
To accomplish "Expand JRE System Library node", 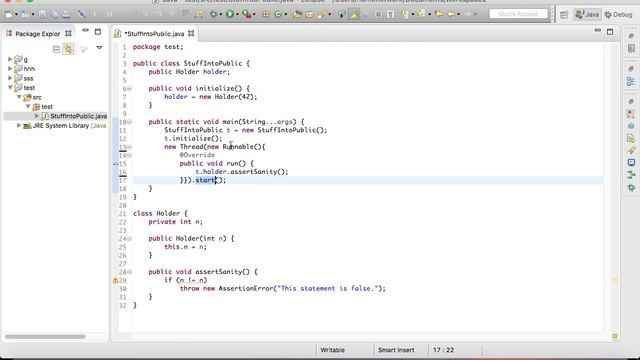I will [x=19, y=125].
